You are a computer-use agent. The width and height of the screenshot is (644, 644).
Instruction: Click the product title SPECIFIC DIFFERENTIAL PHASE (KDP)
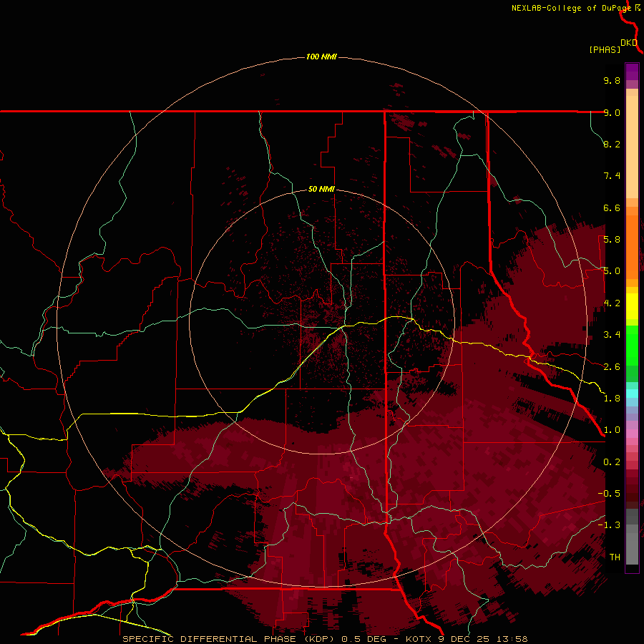(230, 639)
